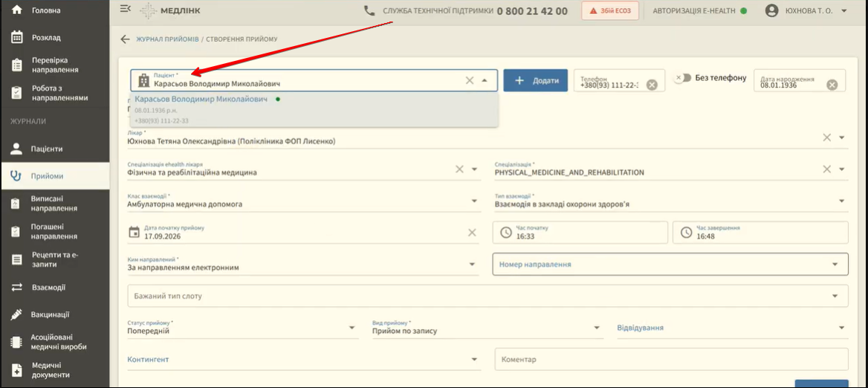Collapse sidebar with hamburger menu icon
Viewport: 868px width, 388px height.
pyautogui.click(x=125, y=10)
